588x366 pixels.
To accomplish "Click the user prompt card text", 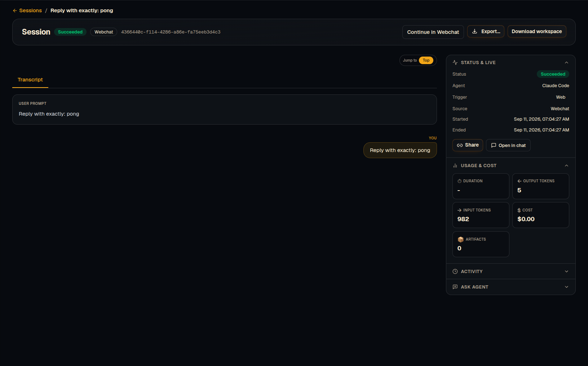I will (x=49, y=114).
